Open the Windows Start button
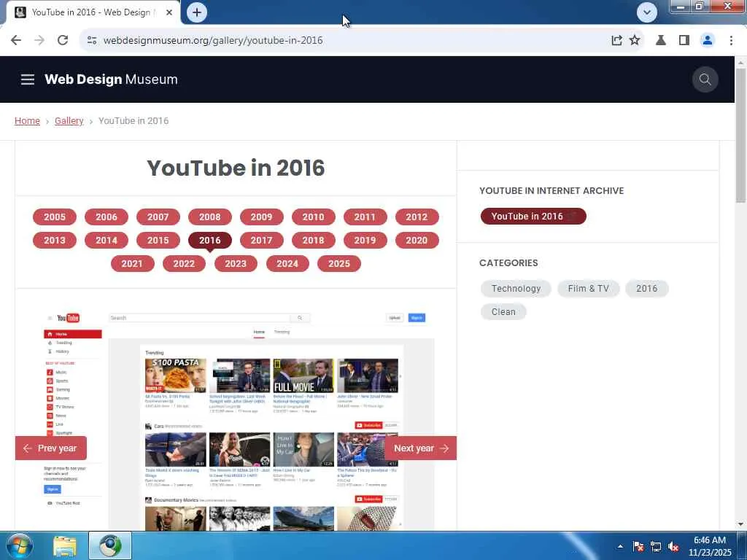 click(x=18, y=545)
